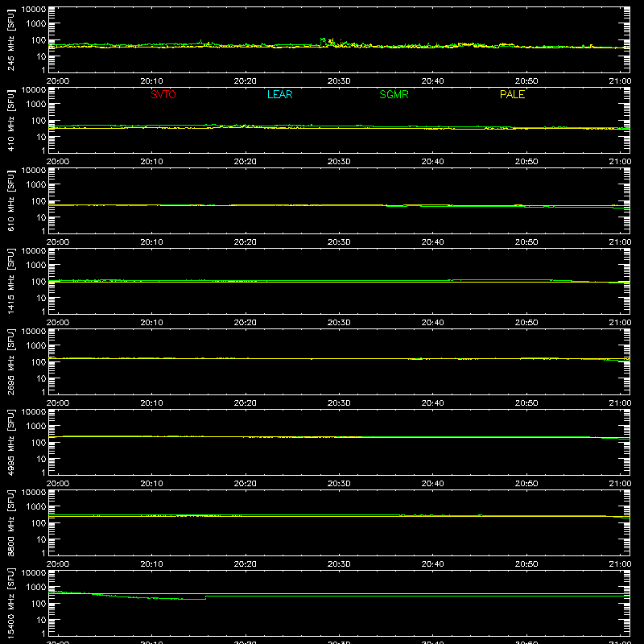Click 21:00 time label below 245 MHz panel

point(620,81)
